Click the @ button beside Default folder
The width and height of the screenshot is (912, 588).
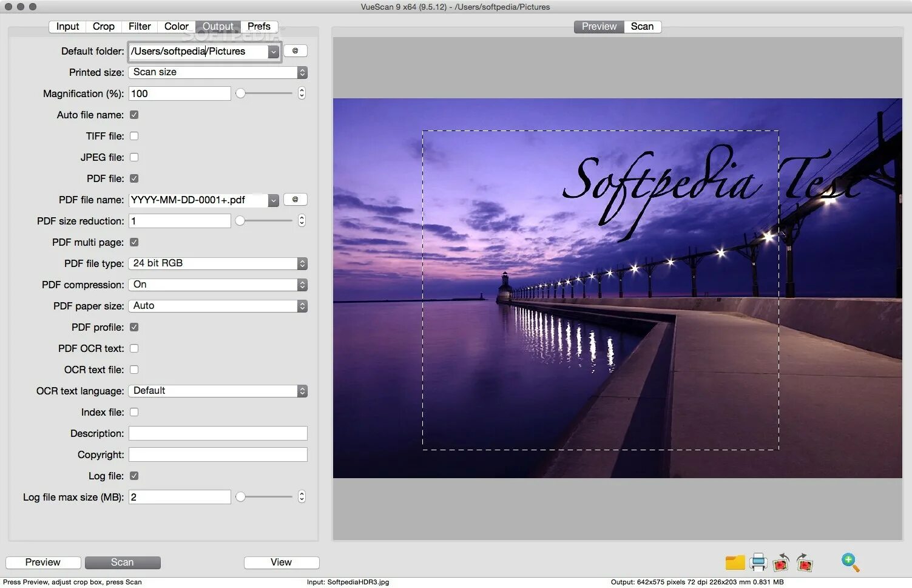click(295, 51)
